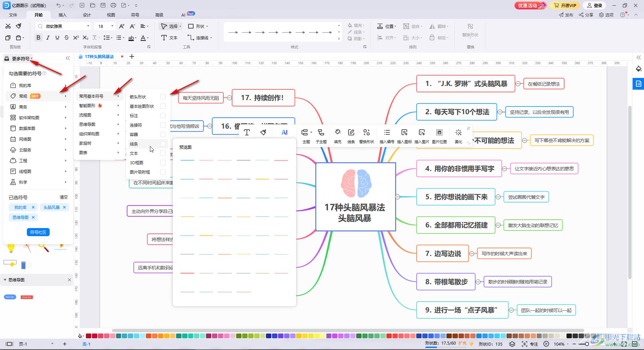Select the Text tool in ribbon
The height and width of the screenshot is (350, 644).
pyautogui.click(x=169, y=38)
